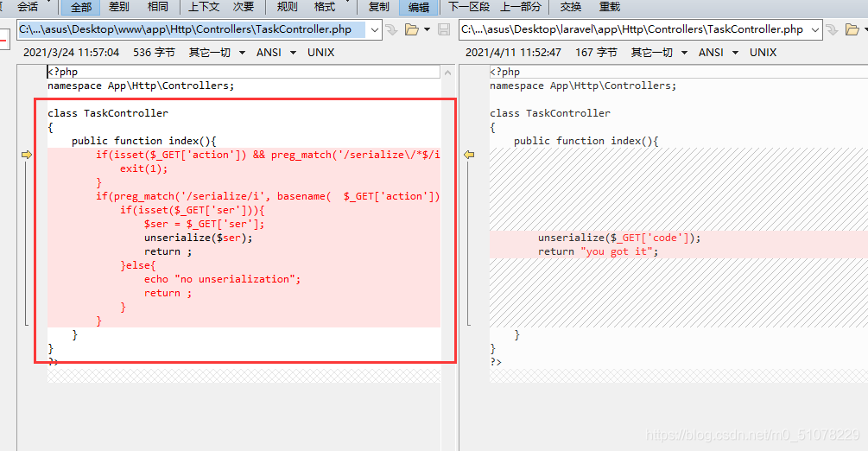Toggle the 上下文 context view
Image resolution: width=868 pixels, height=451 pixels.
[204, 7]
